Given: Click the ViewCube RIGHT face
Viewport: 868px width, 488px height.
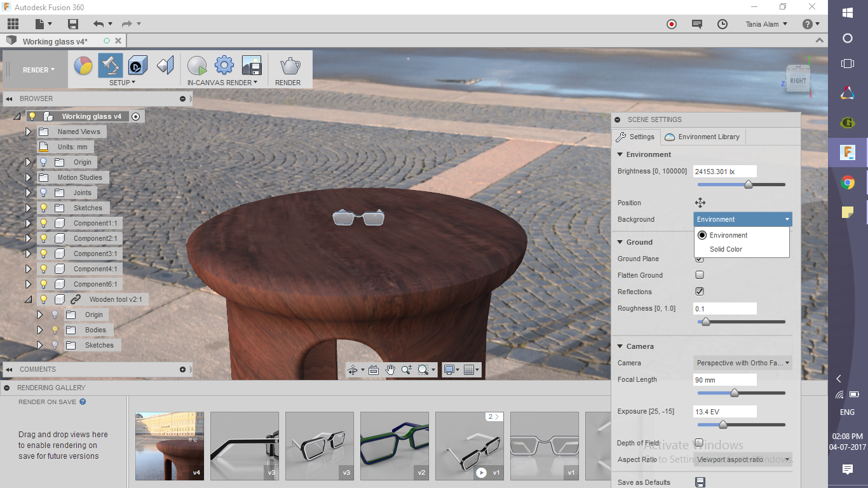Looking at the screenshot, I should click(x=798, y=81).
